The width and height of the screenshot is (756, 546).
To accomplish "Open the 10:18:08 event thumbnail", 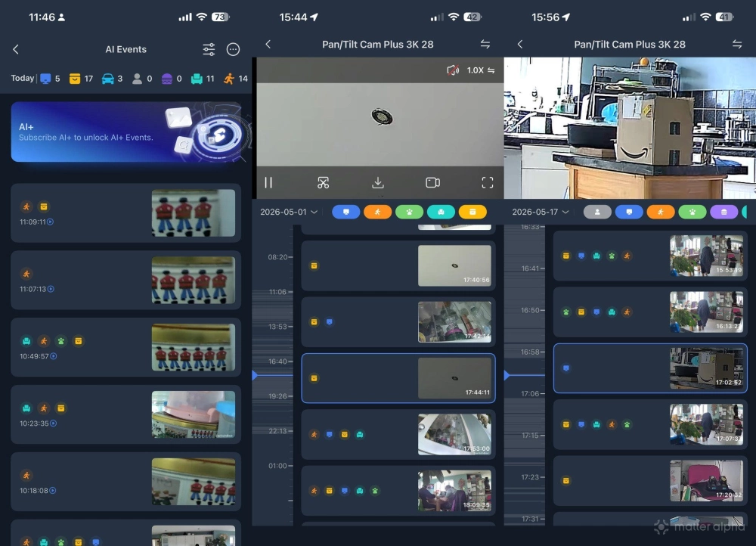I will (x=194, y=482).
